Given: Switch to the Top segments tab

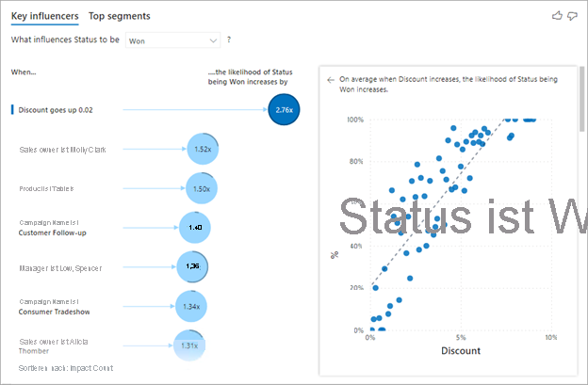Looking at the screenshot, I should 120,16.
